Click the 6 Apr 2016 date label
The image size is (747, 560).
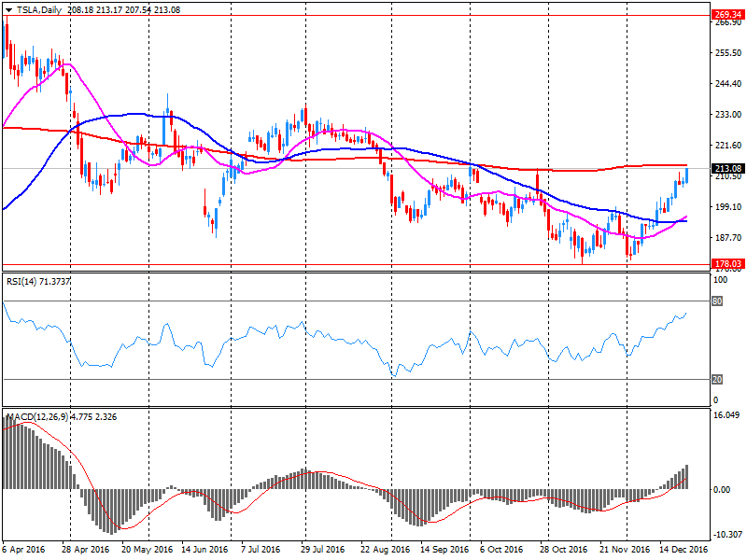pos(25,551)
